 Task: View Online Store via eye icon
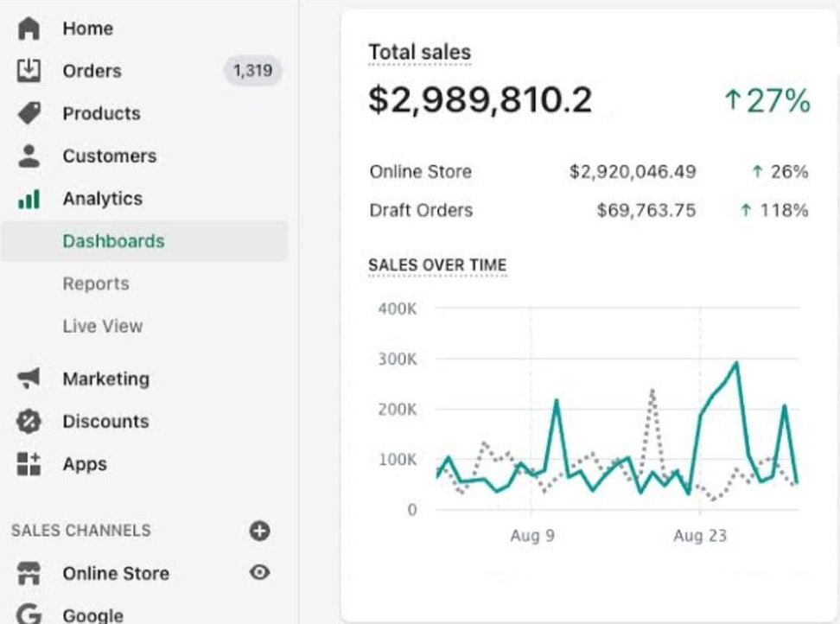(259, 572)
